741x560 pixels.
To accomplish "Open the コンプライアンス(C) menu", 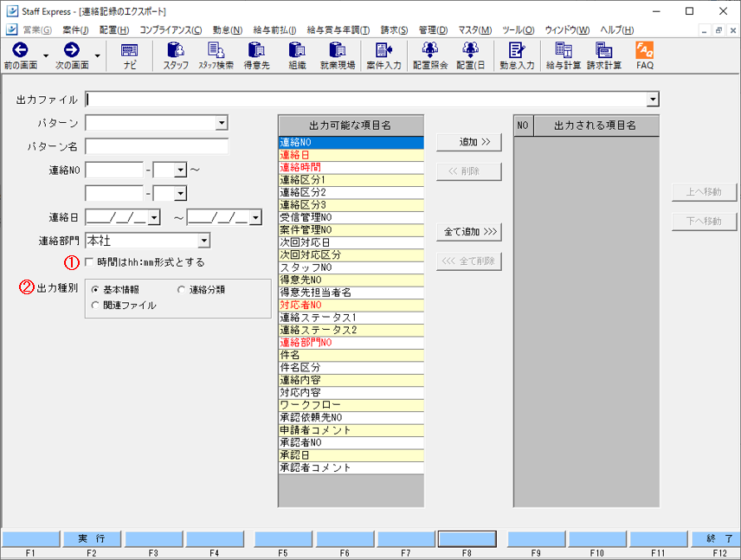I will coord(171,29).
